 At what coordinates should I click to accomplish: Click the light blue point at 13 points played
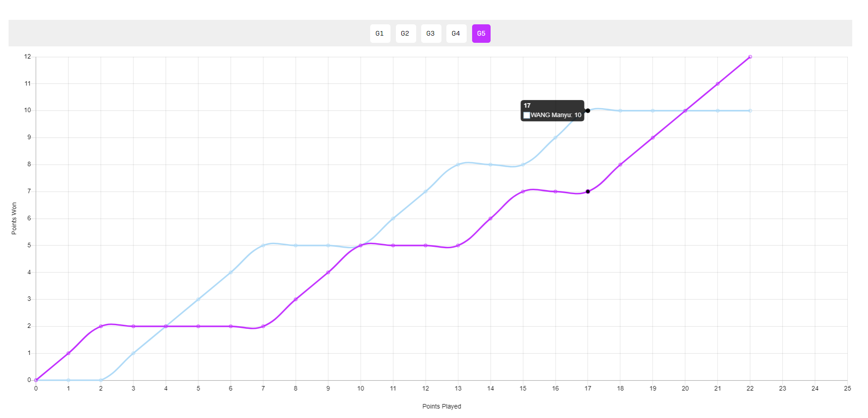pyautogui.click(x=458, y=164)
